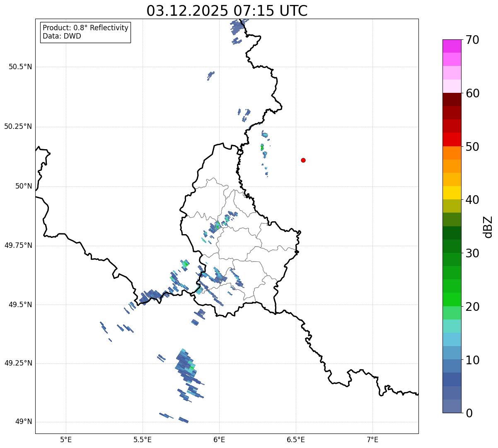Click the bright red swatch just above 50 dBZ
This screenshot has width=498, height=448.
click(452, 139)
